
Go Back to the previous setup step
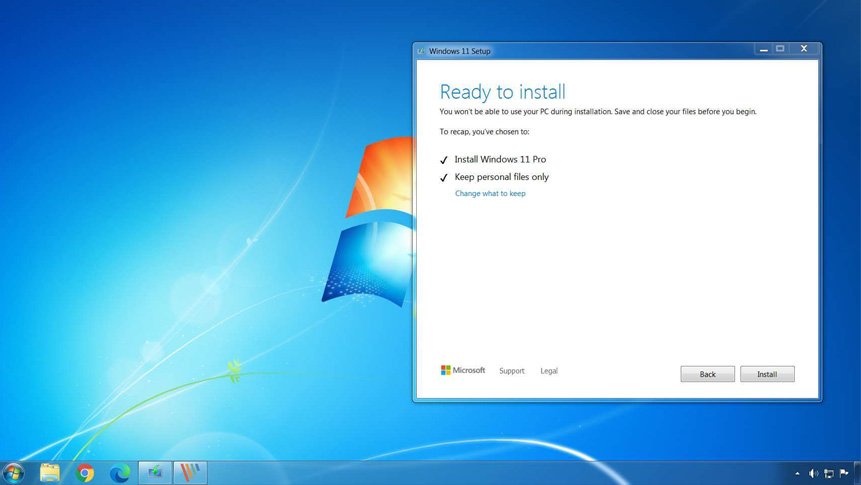(x=707, y=374)
